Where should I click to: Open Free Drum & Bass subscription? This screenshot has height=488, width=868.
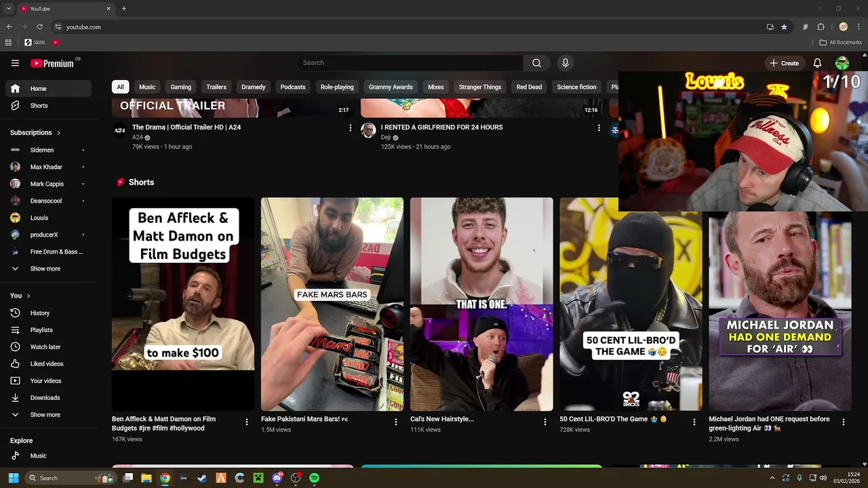coord(48,251)
